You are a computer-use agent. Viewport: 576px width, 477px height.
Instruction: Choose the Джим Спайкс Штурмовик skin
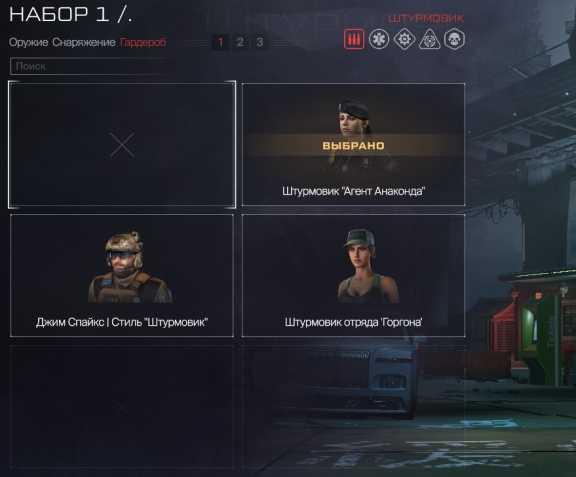point(122,275)
